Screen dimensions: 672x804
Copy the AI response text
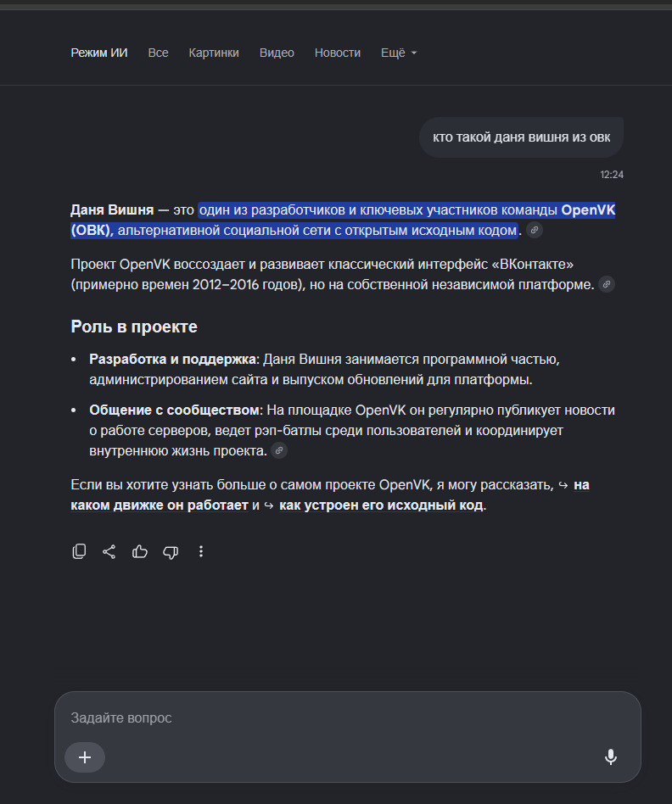point(79,551)
